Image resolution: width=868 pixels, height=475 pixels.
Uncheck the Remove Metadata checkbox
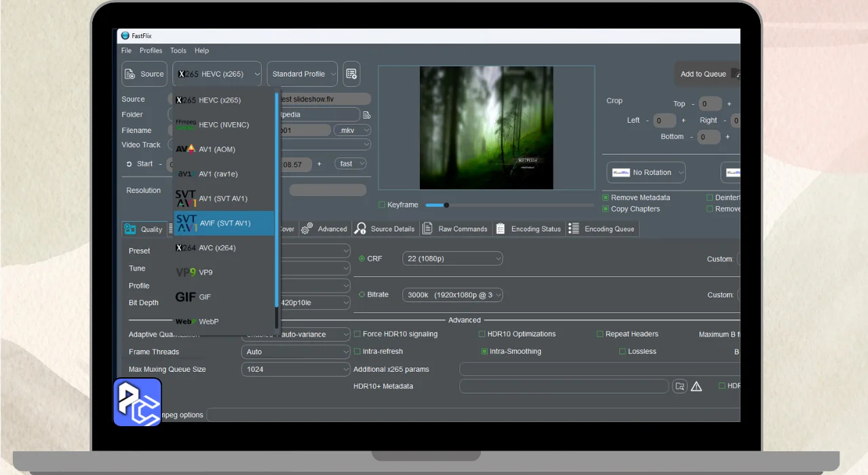(606, 197)
